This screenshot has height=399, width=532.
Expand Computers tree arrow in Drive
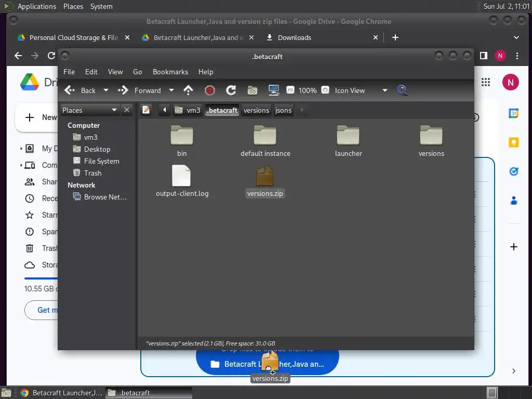(21, 165)
